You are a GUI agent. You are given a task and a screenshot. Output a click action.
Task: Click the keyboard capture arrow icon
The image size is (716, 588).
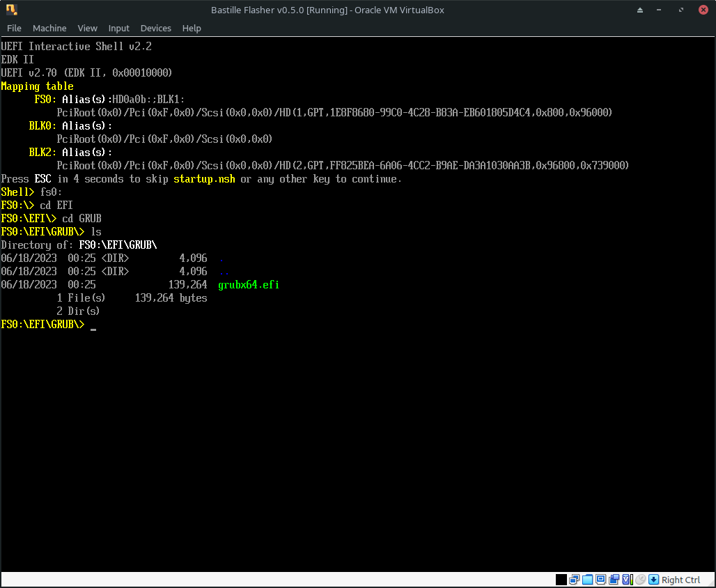(654, 580)
